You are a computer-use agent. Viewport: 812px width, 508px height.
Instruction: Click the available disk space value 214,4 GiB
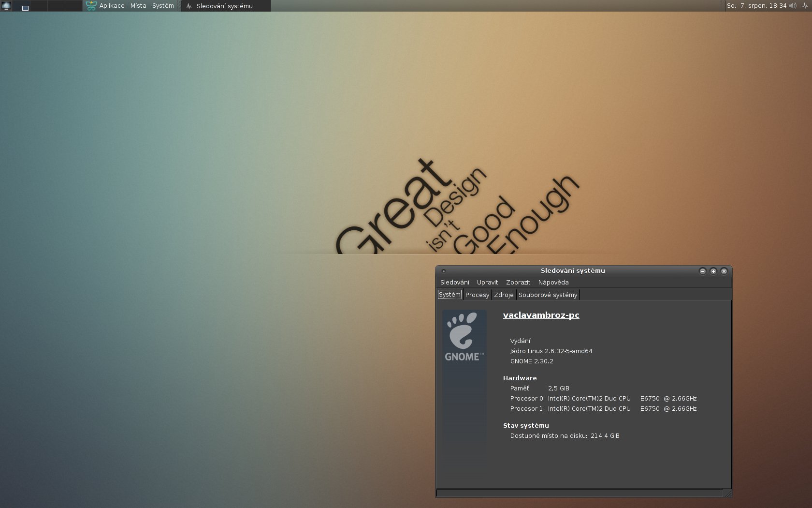pos(605,436)
